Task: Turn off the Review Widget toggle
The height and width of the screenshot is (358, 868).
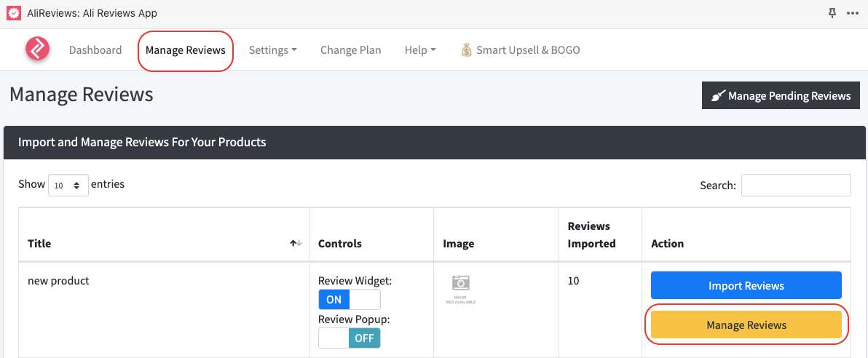Action: click(x=349, y=300)
